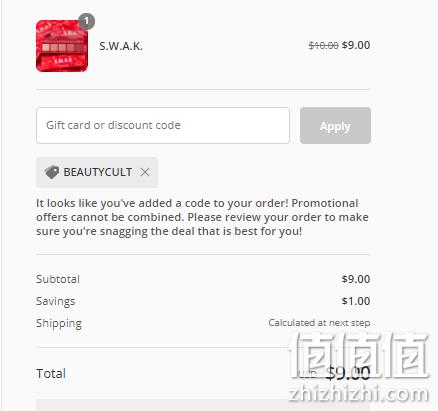
Task: Click the BEAUTYCULT discount code label
Action: click(x=98, y=172)
